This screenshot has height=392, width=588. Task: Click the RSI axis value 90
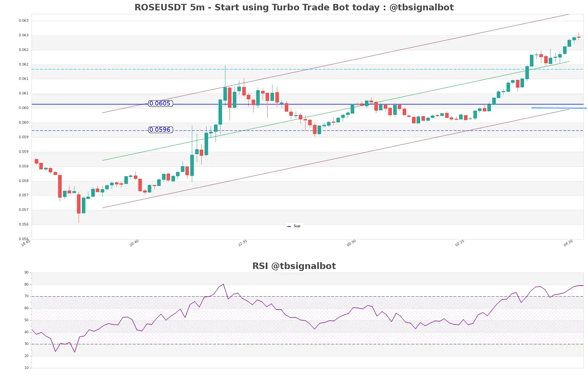[x=26, y=273]
